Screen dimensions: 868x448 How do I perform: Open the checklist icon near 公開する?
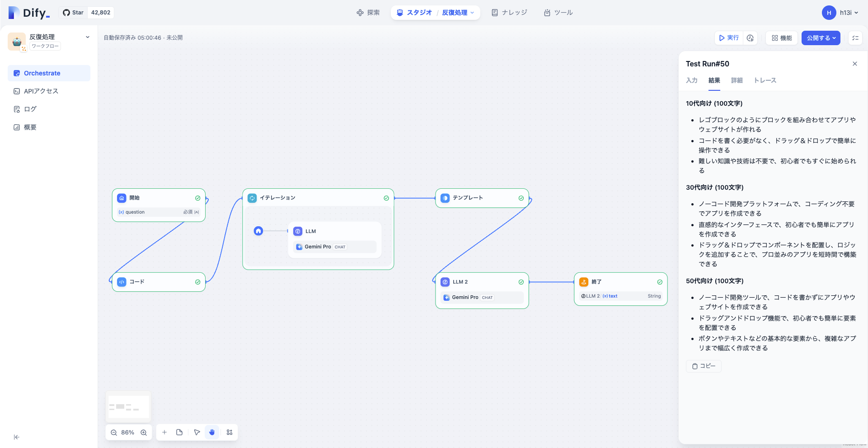point(855,38)
